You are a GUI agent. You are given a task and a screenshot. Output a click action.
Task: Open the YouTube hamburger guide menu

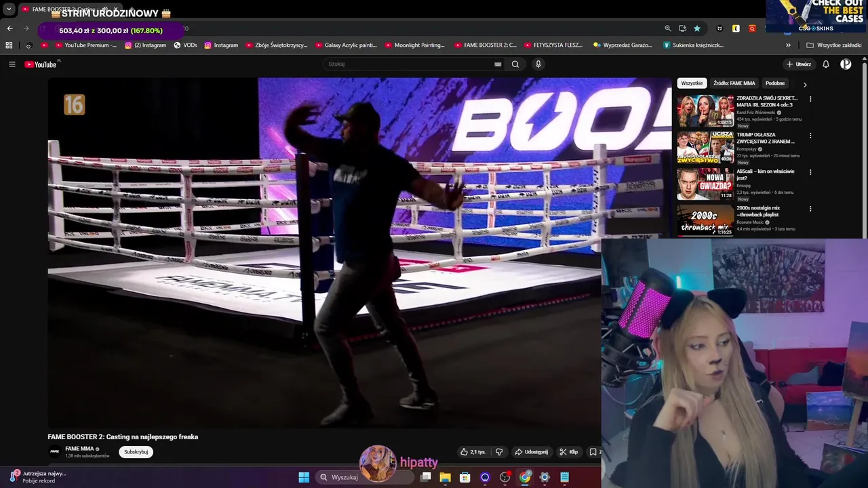click(12, 64)
